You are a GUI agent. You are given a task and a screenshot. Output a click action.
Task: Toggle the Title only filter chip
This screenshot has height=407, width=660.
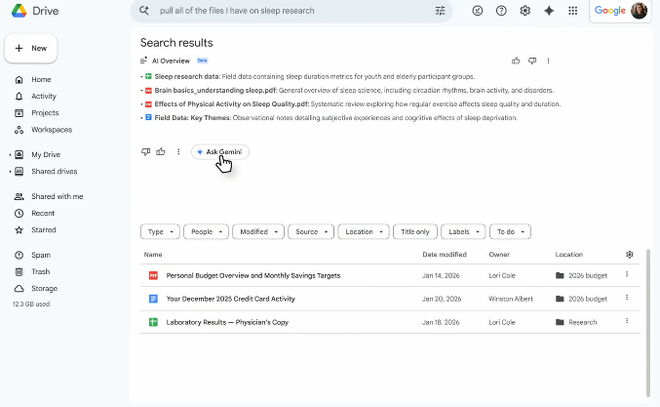tap(415, 232)
